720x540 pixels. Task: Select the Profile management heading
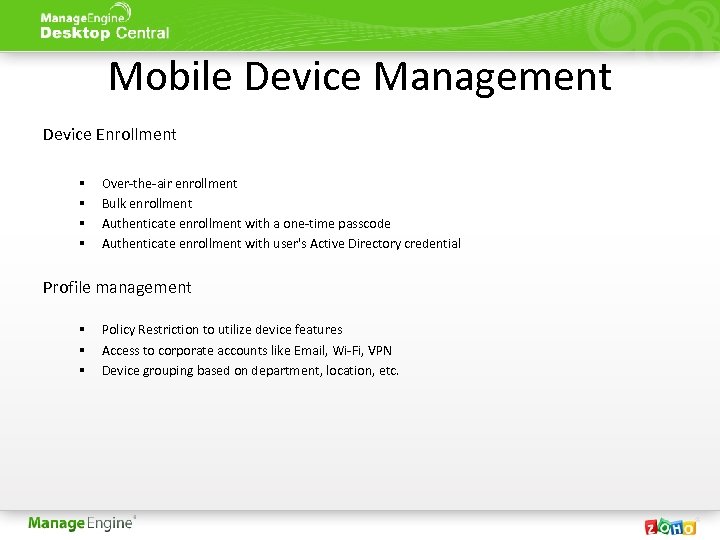(117, 288)
